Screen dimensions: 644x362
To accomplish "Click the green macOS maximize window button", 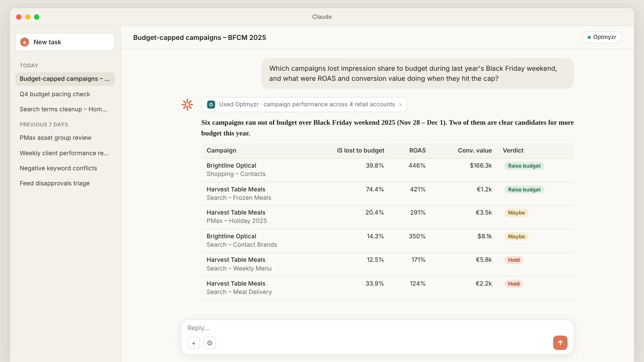I will (37, 17).
